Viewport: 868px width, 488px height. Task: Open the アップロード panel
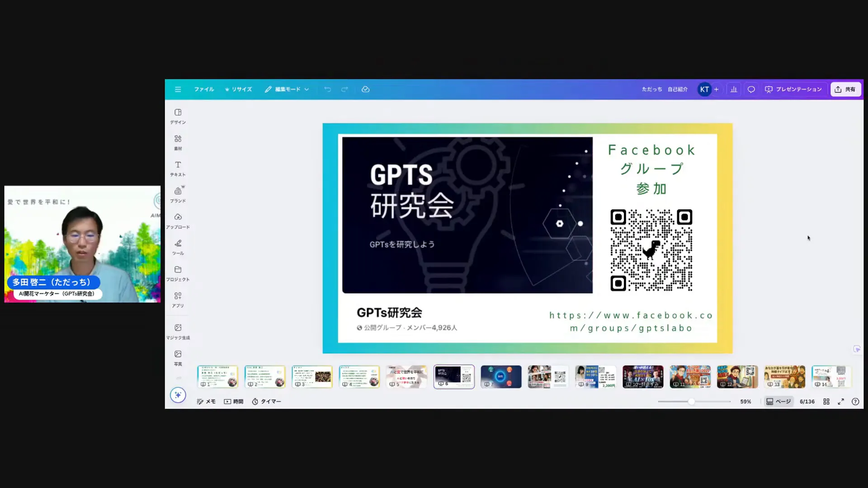coord(178,221)
